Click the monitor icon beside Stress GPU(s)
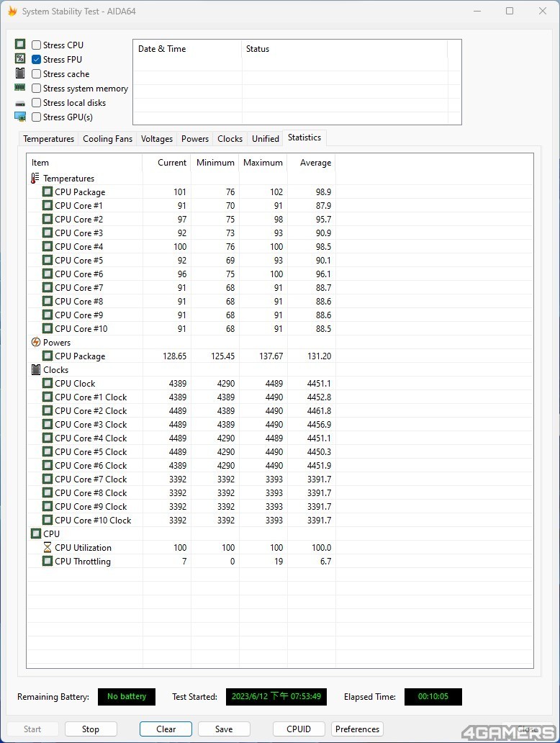Viewport: 560px width, 743px height. click(20, 117)
